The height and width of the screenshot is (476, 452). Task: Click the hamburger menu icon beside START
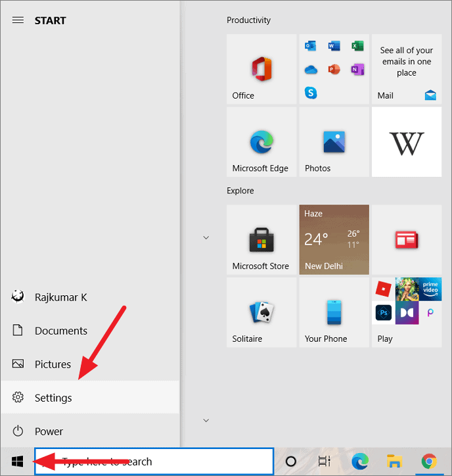tap(18, 20)
